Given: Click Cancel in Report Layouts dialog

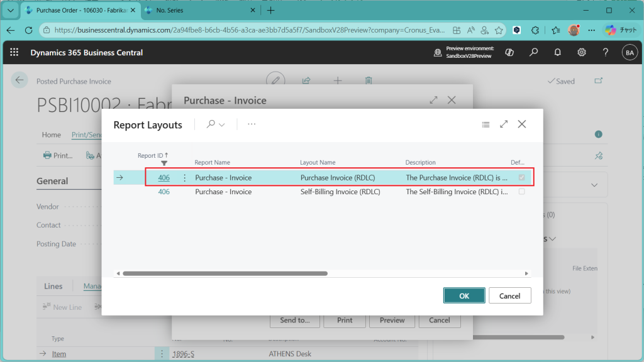Looking at the screenshot, I should click(509, 296).
